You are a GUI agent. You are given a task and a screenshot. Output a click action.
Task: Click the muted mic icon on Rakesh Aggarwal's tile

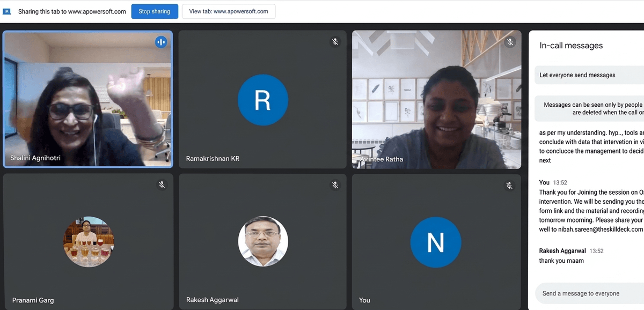335,185
